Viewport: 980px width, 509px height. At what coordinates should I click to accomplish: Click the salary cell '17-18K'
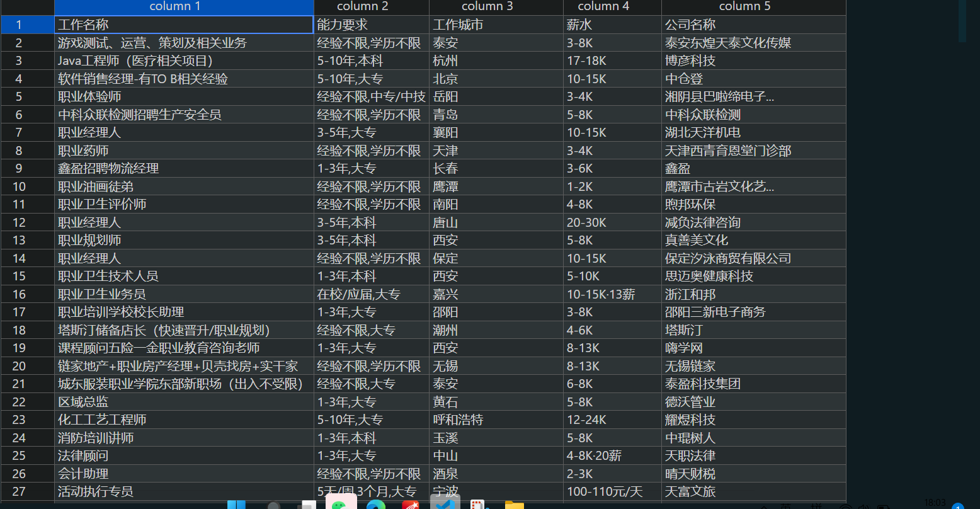coord(612,60)
